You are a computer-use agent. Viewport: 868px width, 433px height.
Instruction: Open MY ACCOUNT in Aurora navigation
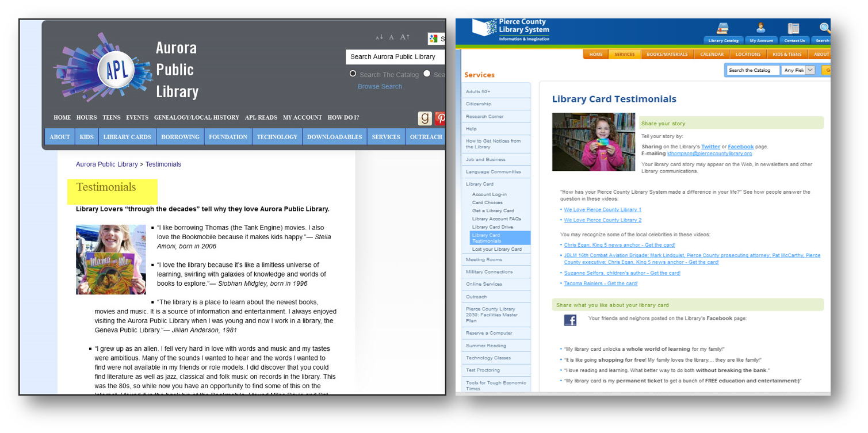click(x=303, y=117)
